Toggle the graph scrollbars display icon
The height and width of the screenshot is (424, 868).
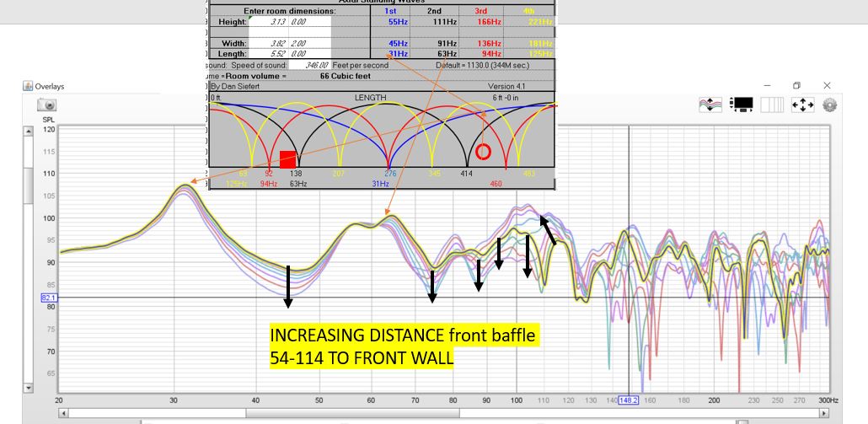(742, 105)
